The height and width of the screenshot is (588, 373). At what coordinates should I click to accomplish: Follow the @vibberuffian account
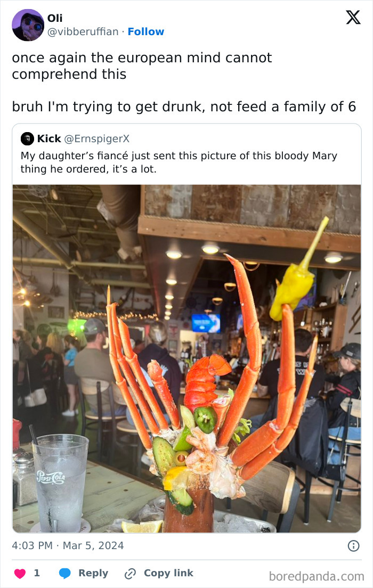coord(146,31)
